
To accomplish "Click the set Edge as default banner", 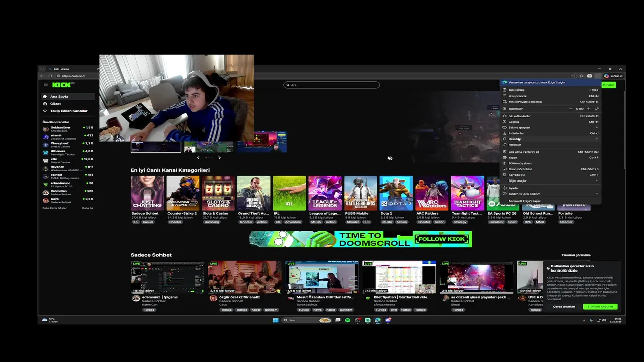I will 550,82.
